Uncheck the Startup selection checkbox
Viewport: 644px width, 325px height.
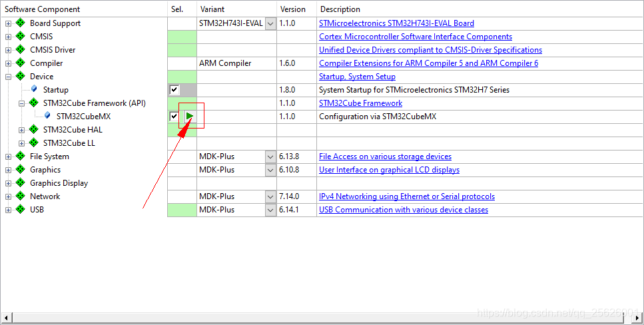174,89
